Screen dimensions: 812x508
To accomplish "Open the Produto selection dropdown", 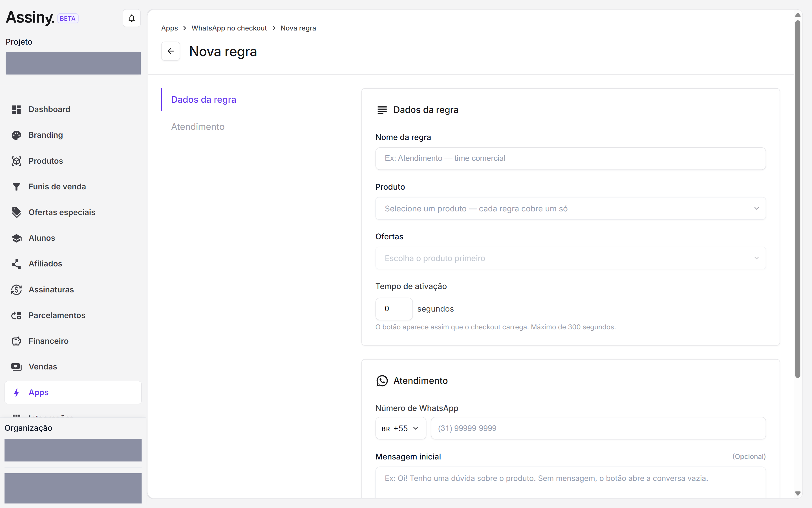I will click(570, 209).
